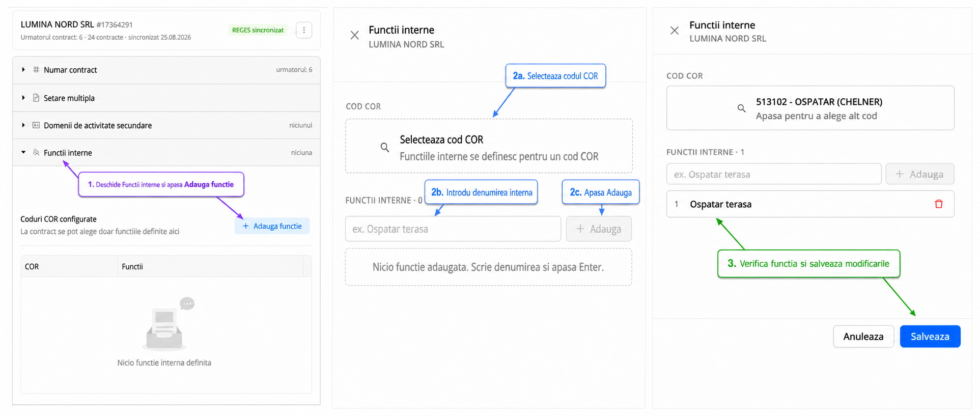
Task: Click the document icon beside Setare multipla
Action: tap(36, 98)
